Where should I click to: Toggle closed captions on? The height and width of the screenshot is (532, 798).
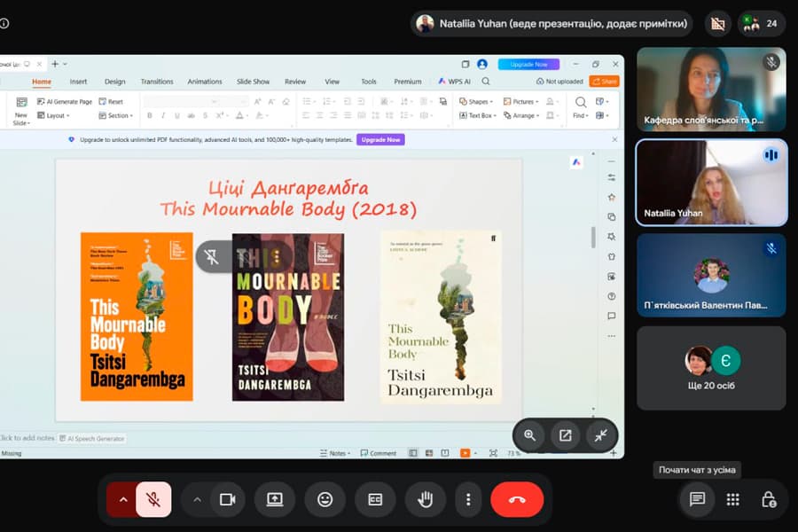click(375, 499)
